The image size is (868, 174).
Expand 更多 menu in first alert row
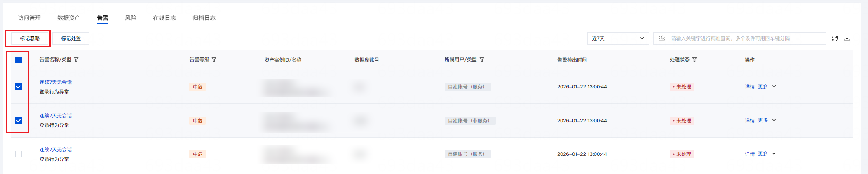tap(767, 87)
